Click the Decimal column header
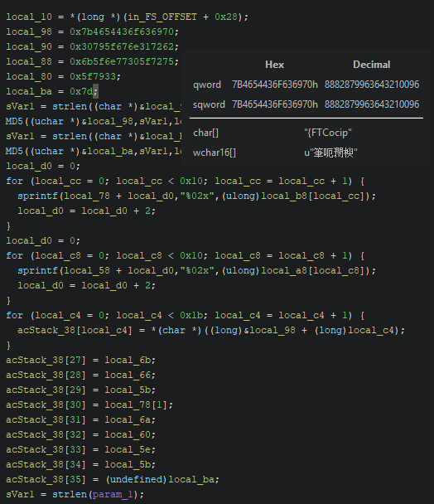Image resolution: width=434 pixels, height=504 pixels. (x=372, y=65)
